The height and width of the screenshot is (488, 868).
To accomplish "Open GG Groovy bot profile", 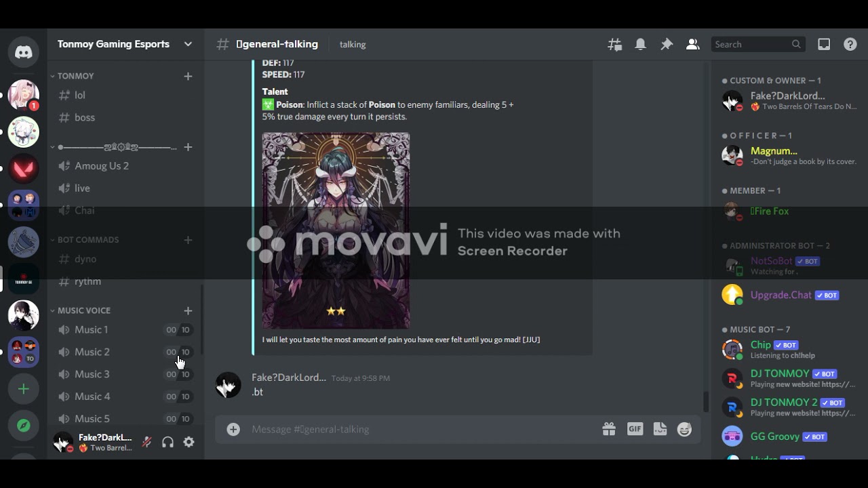I will 789,436.
